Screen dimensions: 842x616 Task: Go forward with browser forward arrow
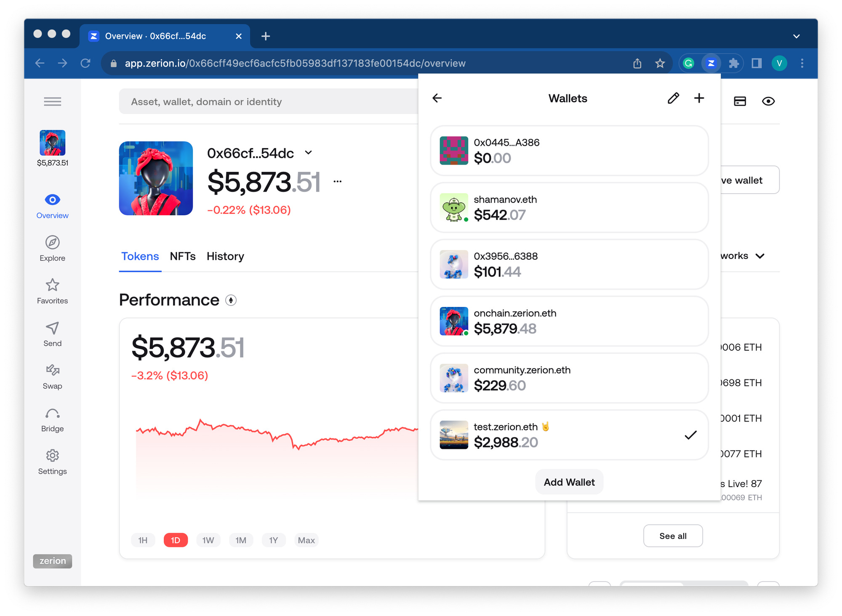pos(63,63)
